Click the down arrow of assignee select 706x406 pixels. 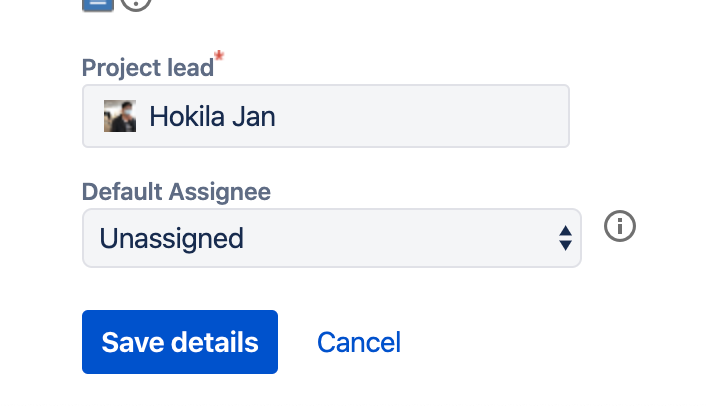565,245
